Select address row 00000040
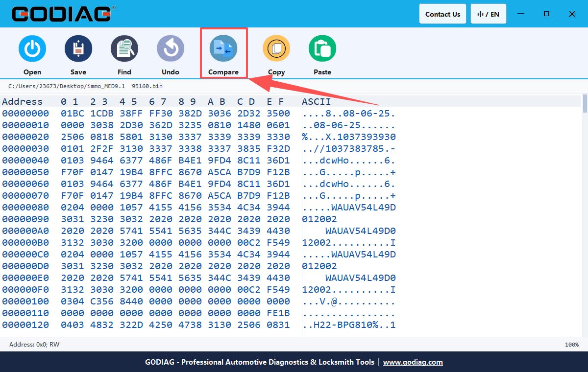Viewport: 588px width, 372px height. [x=25, y=161]
